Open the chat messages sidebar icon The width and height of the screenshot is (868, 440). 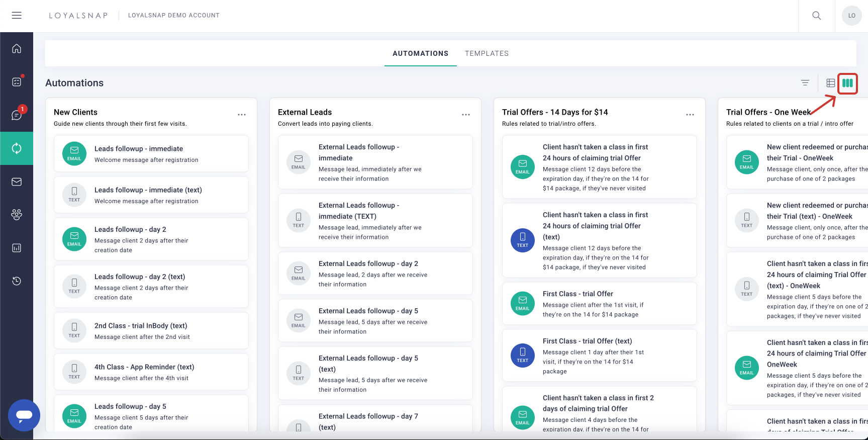(17, 115)
